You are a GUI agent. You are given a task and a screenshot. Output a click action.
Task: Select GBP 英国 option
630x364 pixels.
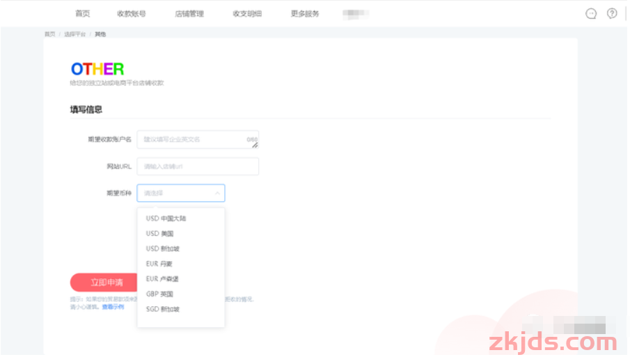pos(181,294)
